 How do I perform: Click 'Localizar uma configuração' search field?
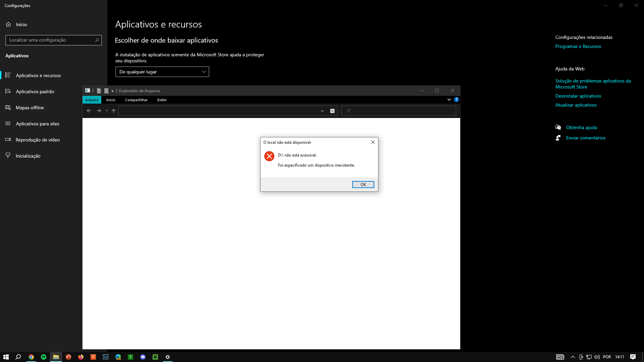coord(54,40)
